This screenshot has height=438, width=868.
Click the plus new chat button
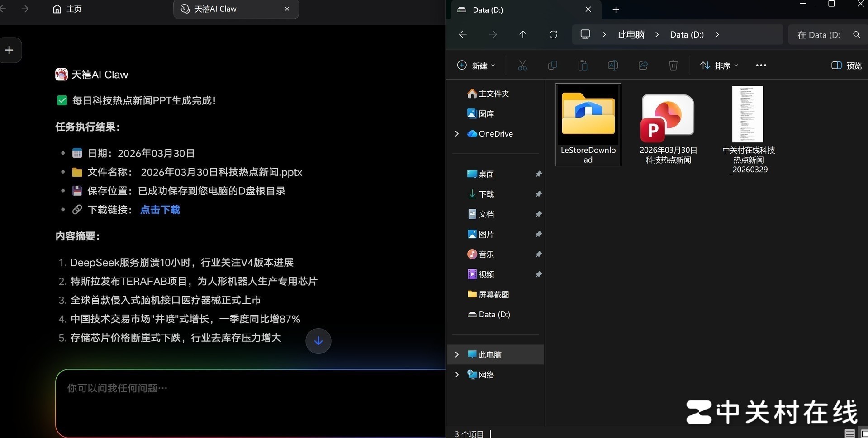pos(9,50)
